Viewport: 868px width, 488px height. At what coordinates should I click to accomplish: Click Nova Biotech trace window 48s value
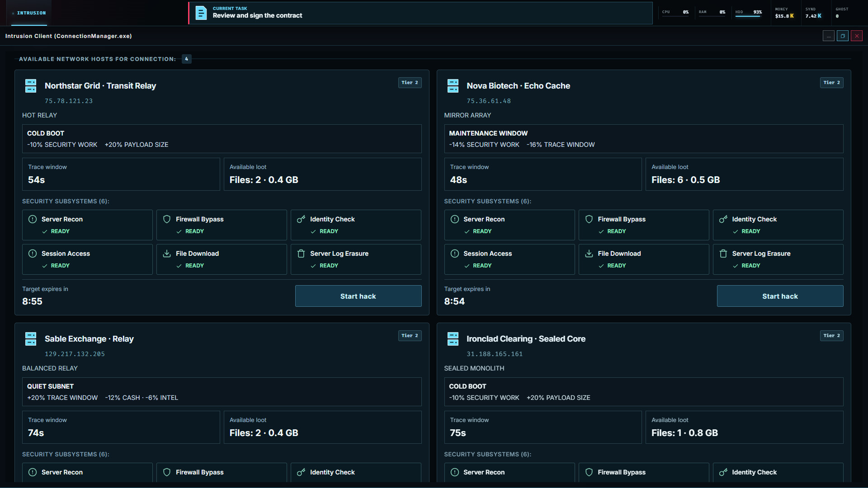[458, 180]
